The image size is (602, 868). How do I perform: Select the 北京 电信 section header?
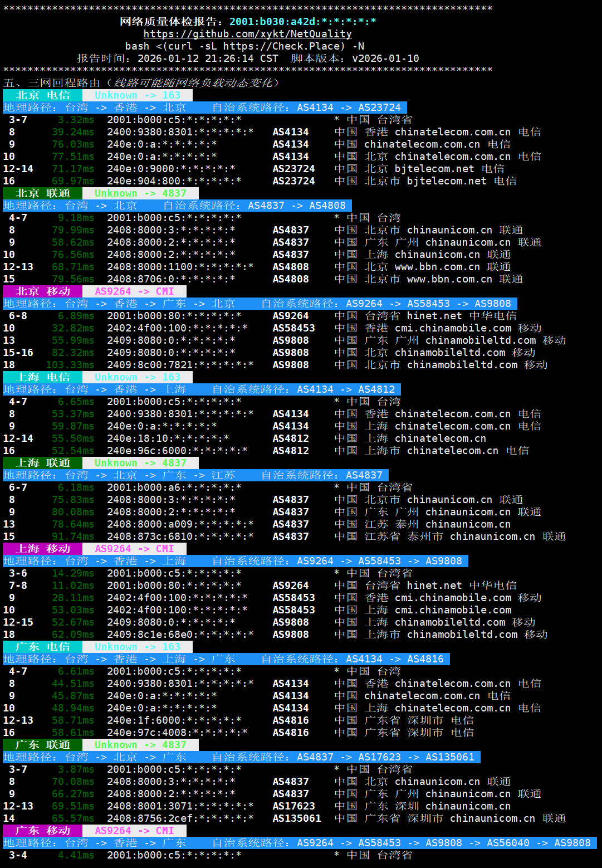(42, 95)
